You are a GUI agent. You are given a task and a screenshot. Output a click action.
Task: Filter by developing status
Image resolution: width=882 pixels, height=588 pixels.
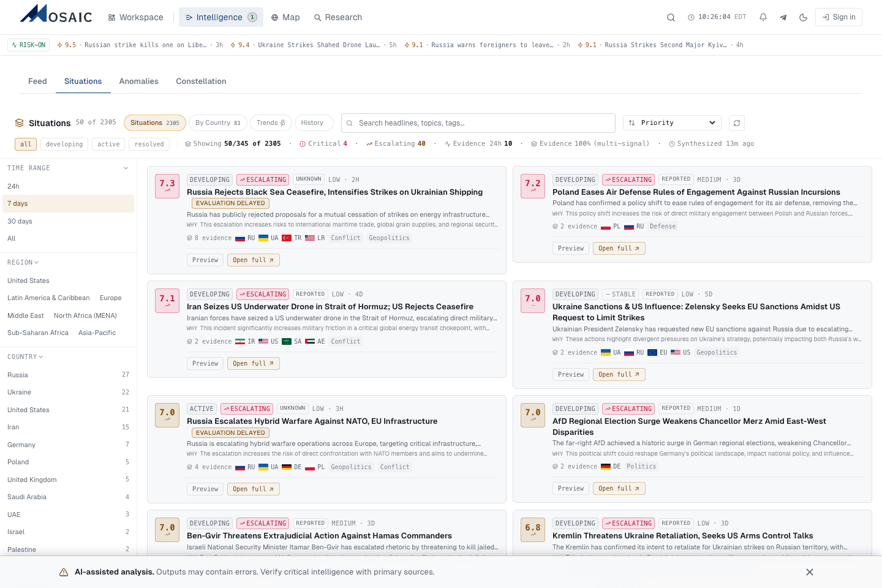[x=64, y=144]
